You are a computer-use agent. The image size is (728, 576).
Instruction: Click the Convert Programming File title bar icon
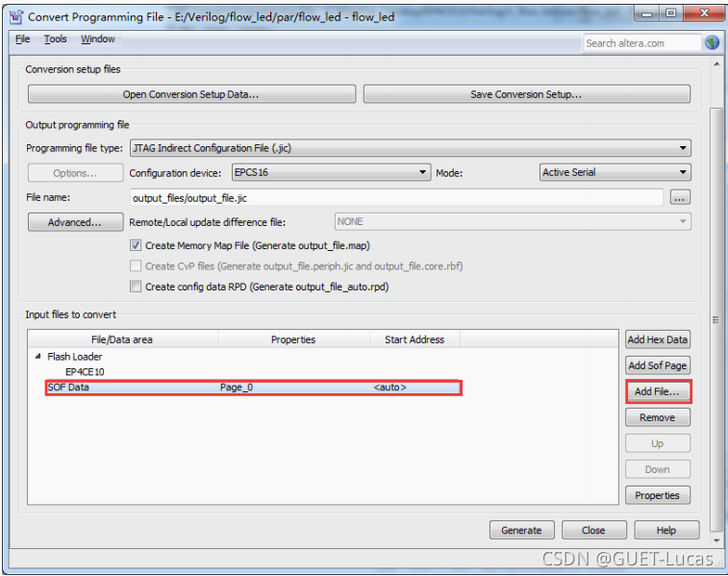15,16
